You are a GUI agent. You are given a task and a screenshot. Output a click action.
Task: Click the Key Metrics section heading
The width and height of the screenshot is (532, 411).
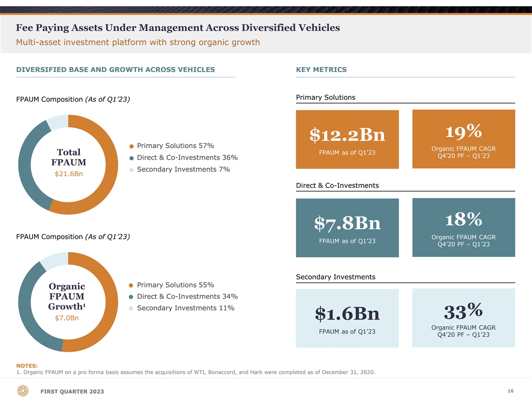(321, 70)
